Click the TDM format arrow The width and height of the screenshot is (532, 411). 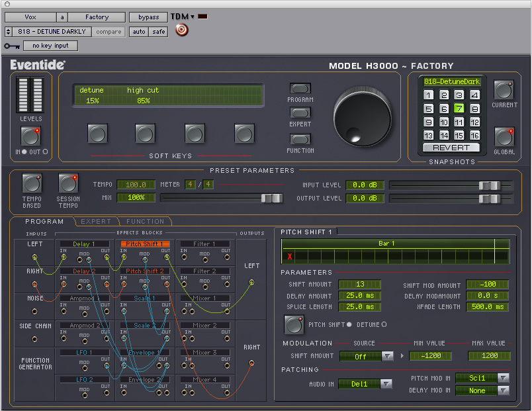coord(193,17)
